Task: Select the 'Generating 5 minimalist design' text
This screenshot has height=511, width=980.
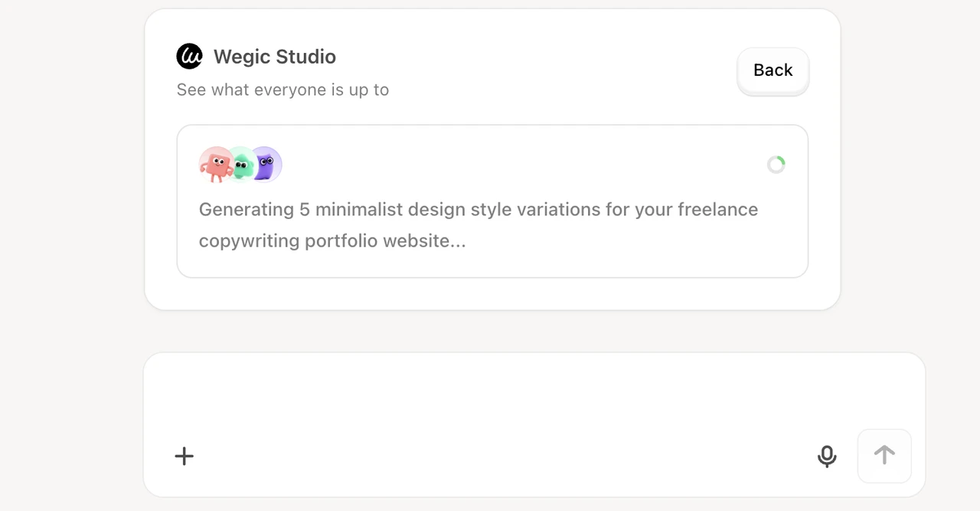Action: 478,209
